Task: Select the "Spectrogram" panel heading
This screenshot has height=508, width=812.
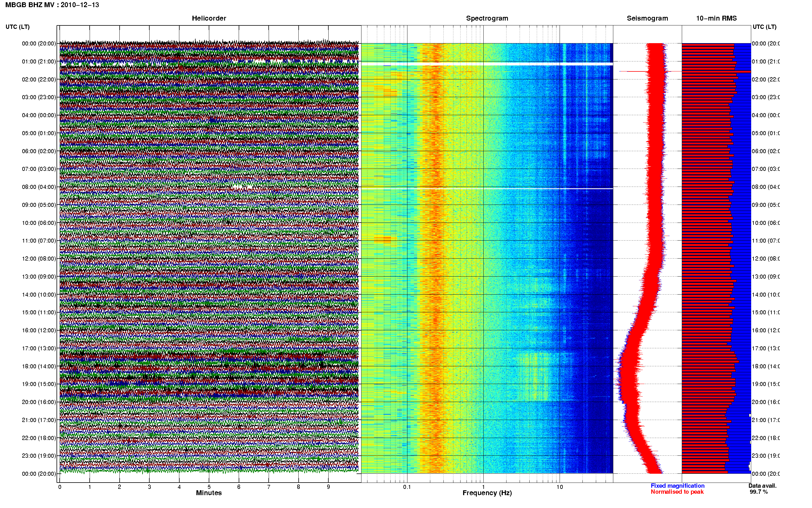Action: pos(487,18)
